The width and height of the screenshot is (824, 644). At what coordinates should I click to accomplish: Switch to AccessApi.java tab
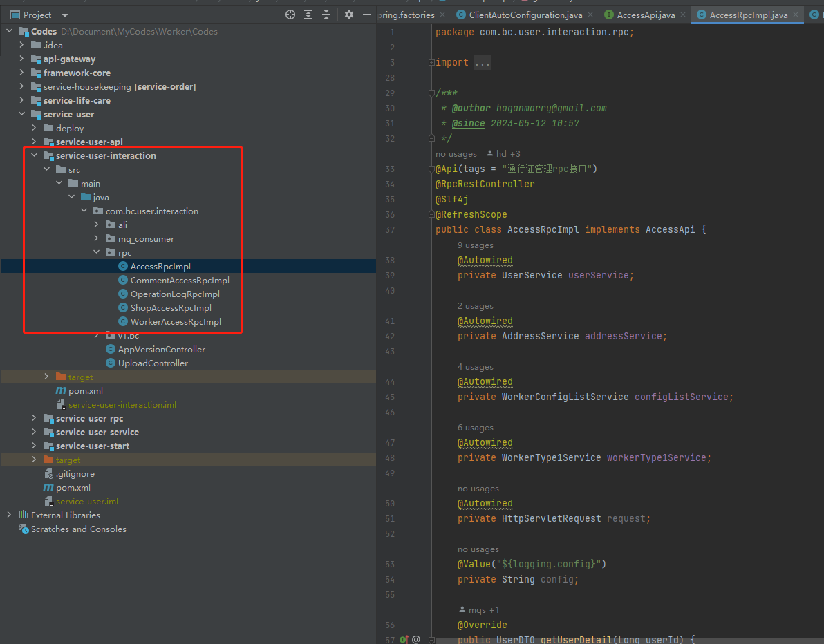coord(646,15)
